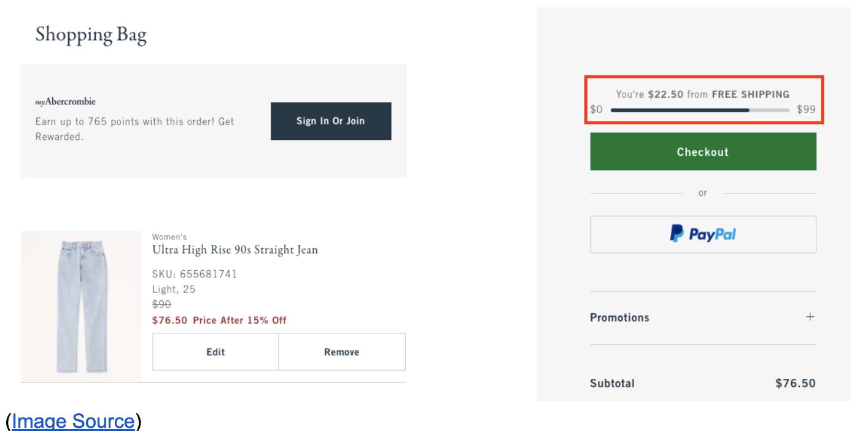Open the jeans product thumbnail image
The width and height of the screenshot is (868, 431).
(81, 306)
